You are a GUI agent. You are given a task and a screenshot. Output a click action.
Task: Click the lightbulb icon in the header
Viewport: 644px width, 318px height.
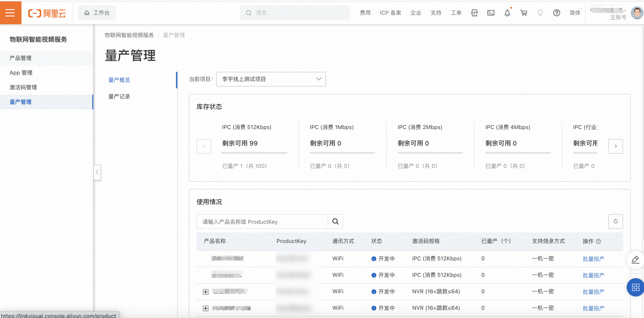coord(540,13)
